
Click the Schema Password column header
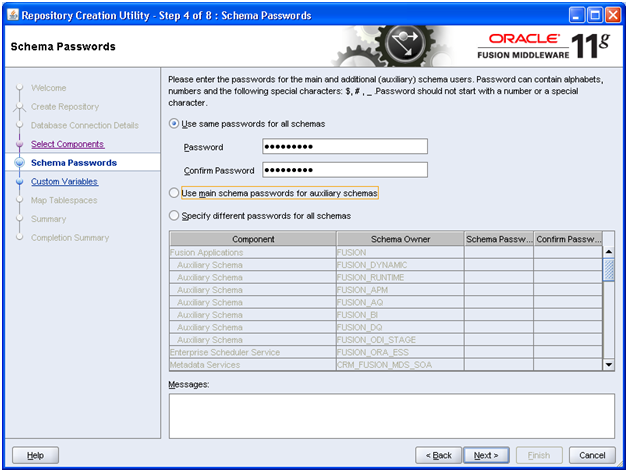499,239
